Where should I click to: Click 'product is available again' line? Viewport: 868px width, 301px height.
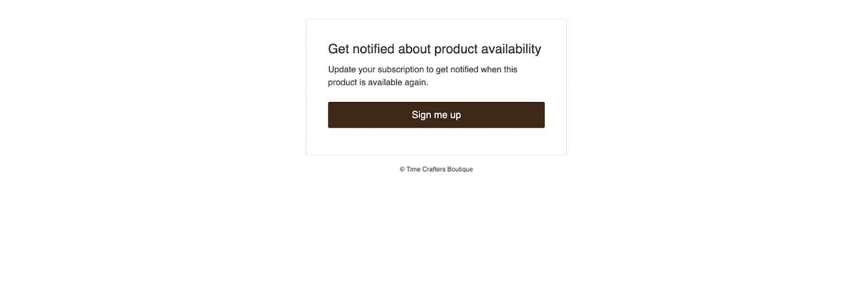click(x=378, y=82)
